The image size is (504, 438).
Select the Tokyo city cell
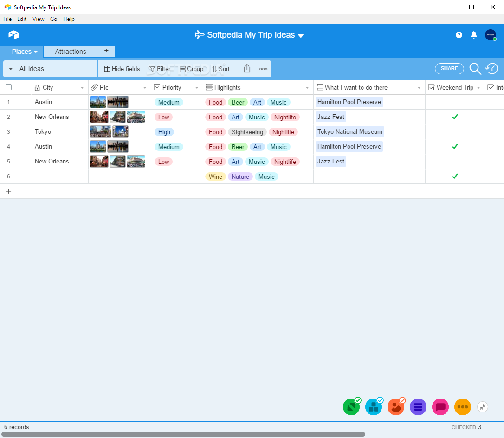point(52,131)
